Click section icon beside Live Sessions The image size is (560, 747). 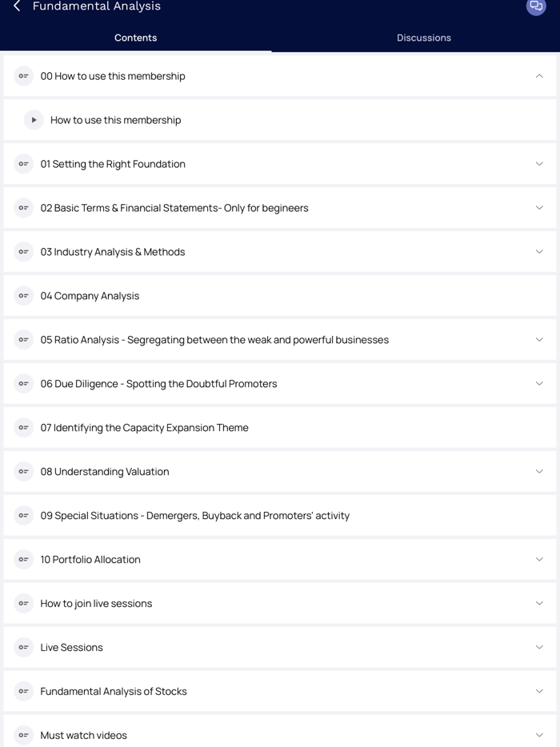click(x=24, y=648)
